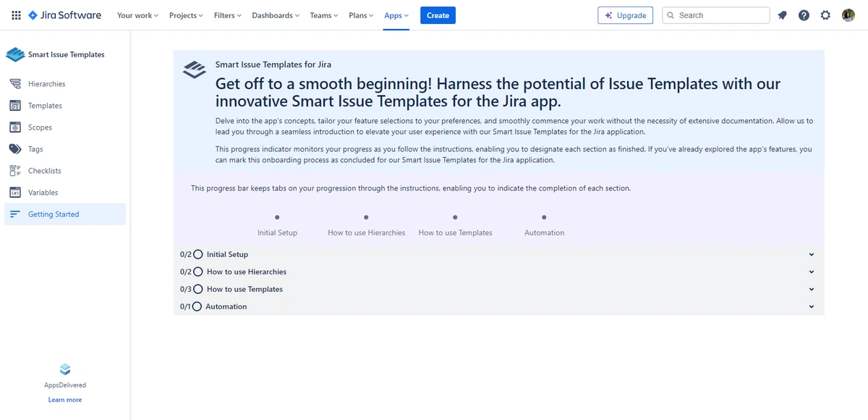868x420 pixels.
Task: Click the search magnifier icon
Action: pos(671,15)
